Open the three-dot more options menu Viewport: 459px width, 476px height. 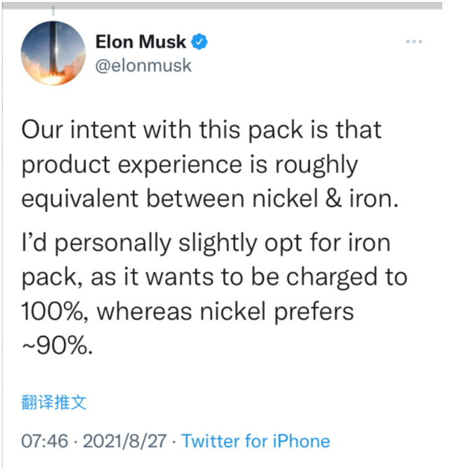(414, 42)
